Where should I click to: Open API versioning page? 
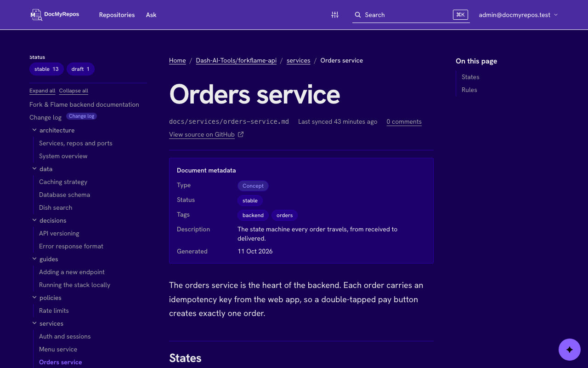pos(59,233)
